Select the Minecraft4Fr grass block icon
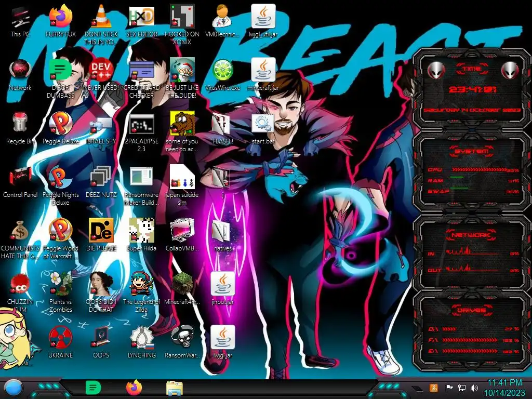 [x=182, y=284]
